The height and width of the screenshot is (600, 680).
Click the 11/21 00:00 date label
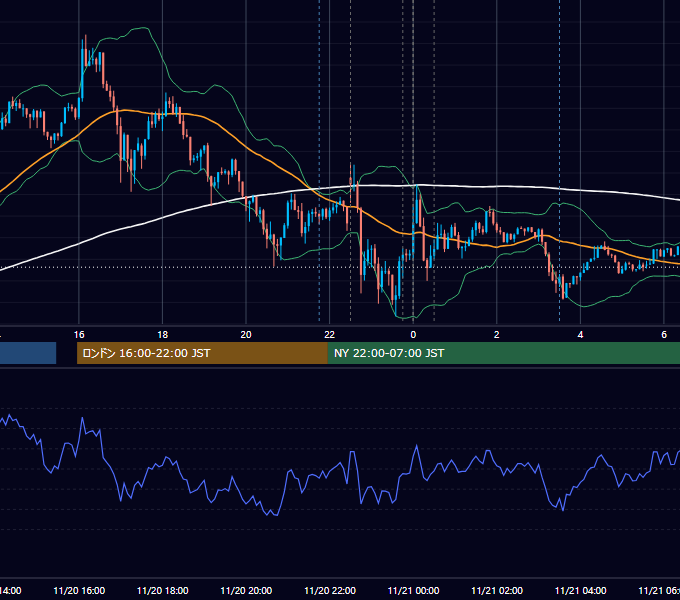[x=413, y=590]
